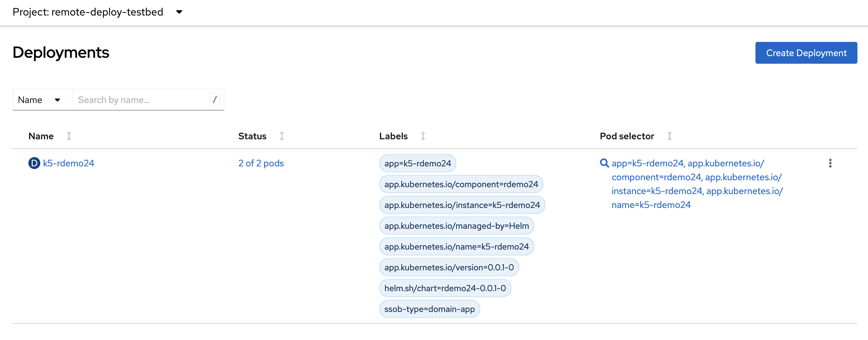The image size is (868, 340).
Task: Click the slash shortcut icon in search box
Action: click(215, 99)
